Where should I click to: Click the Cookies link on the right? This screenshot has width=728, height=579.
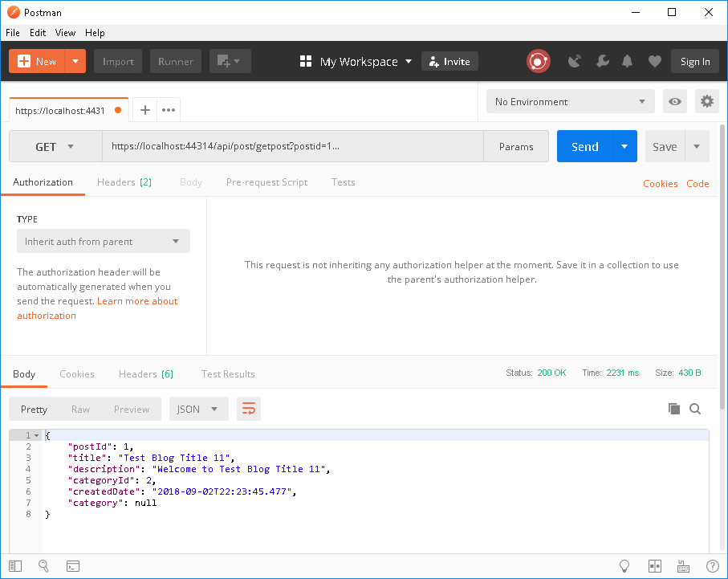(661, 184)
